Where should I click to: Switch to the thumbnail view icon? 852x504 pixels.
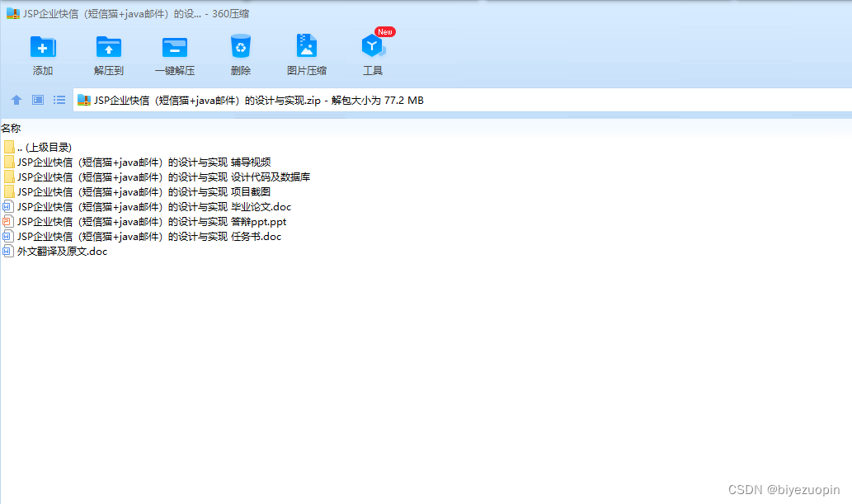point(37,100)
